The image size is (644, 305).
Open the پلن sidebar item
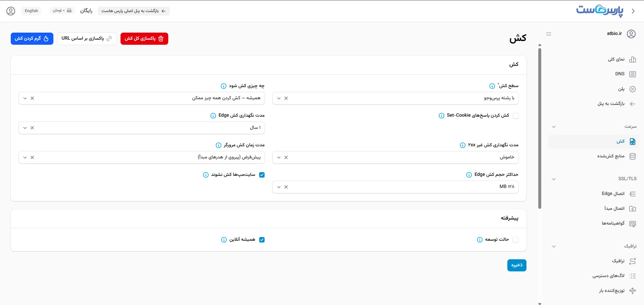(593, 89)
